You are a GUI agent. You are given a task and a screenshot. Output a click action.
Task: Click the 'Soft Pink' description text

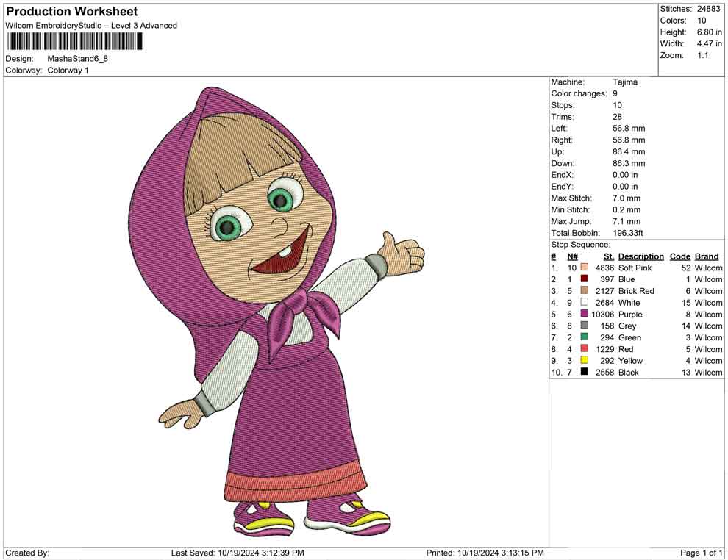pyautogui.click(x=635, y=268)
